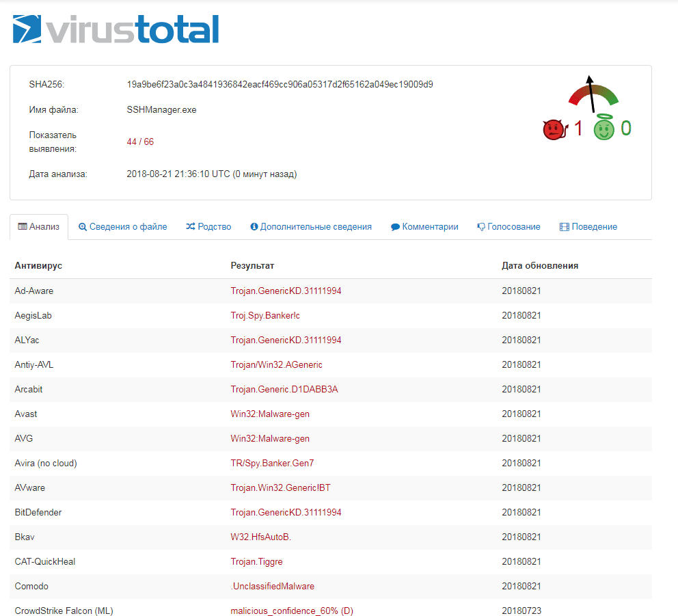
Task: Click the shuffle icon on Родство tab
Action: 191,227
